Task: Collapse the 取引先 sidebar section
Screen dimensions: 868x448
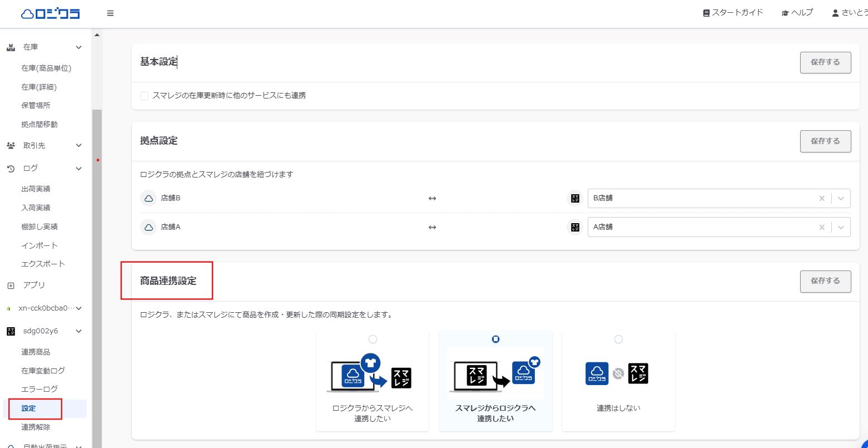Action: (x=79, y=146)
